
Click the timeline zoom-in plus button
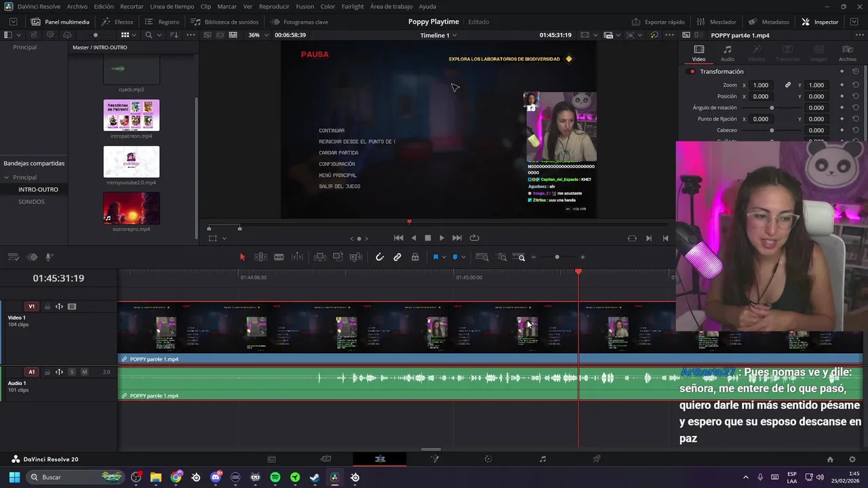point(583,257)
